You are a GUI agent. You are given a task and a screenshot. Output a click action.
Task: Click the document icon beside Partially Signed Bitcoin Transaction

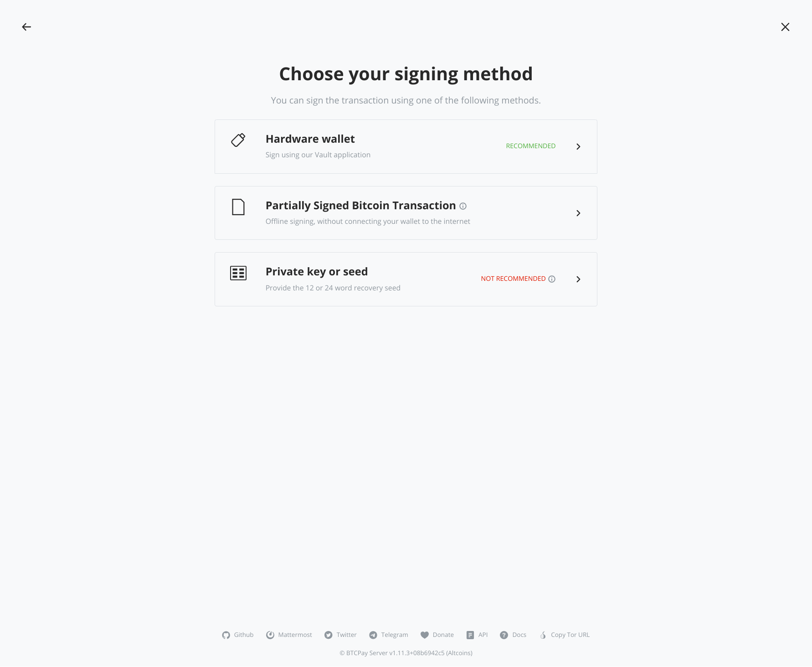pos(238,207)
